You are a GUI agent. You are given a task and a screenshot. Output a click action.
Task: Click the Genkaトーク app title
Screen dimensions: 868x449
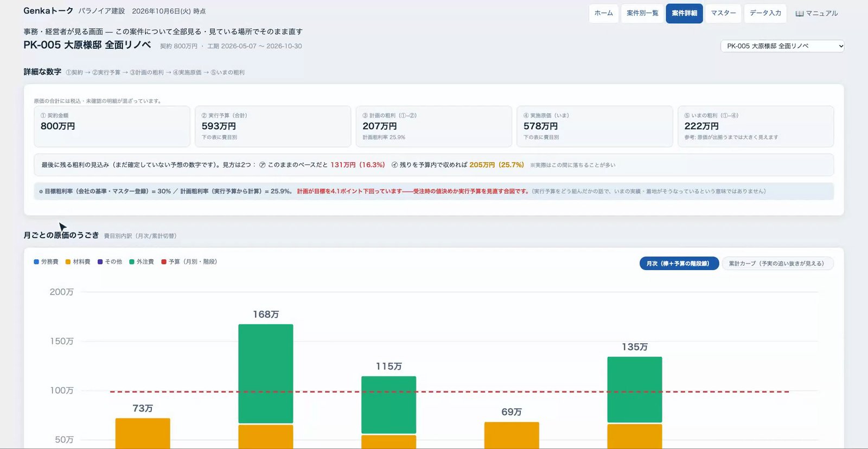coord(48,11)
